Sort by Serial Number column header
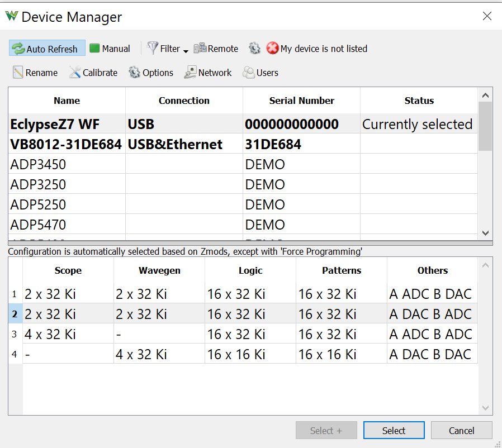Viewport: 502px width, 448px height. click(x=301, y=101)
